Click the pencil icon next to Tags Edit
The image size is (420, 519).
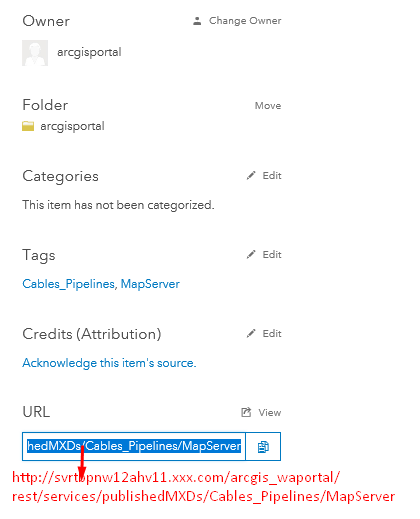pyautogui.click(x=251, y=254)
